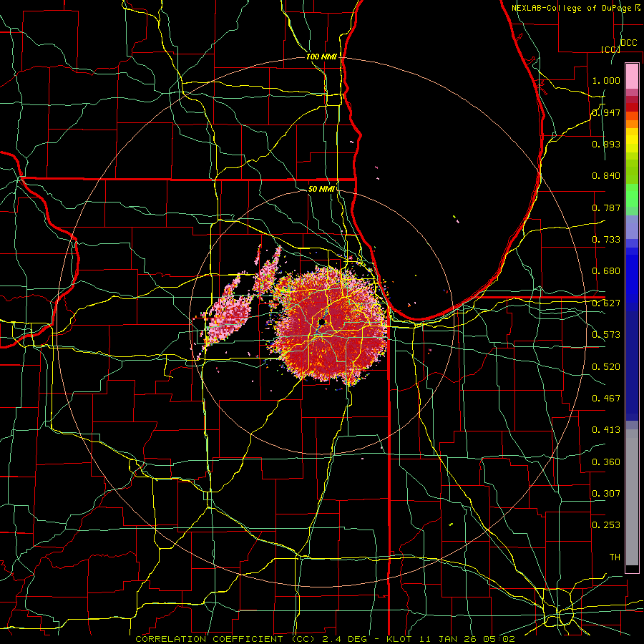Select the 0.360 scale value
The width and height of the screenshot is (644, 644).
(x=606, y=462)
